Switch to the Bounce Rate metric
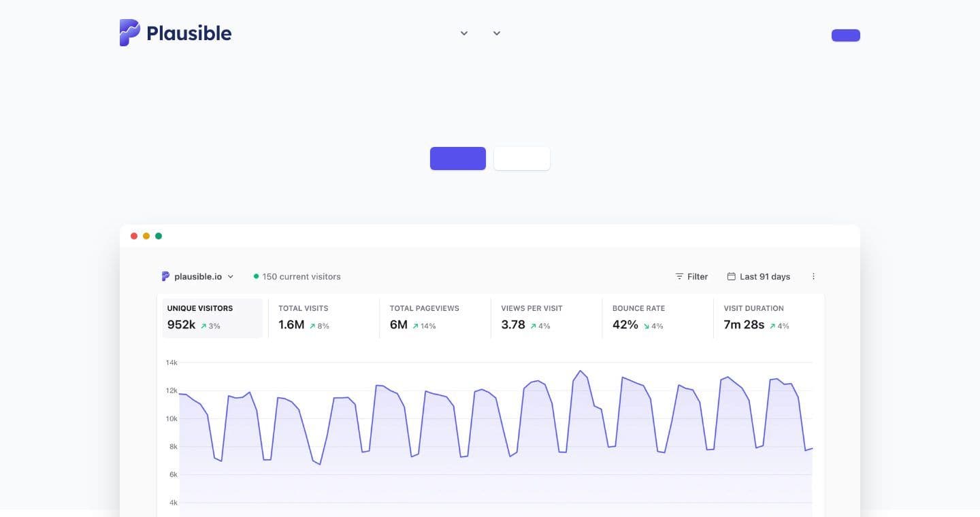 point(657,318)
